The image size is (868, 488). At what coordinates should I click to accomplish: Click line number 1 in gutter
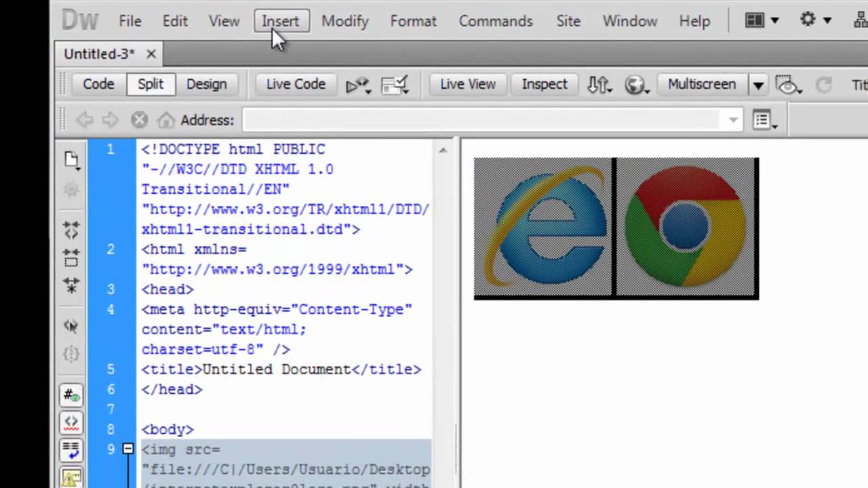(111, 149)
